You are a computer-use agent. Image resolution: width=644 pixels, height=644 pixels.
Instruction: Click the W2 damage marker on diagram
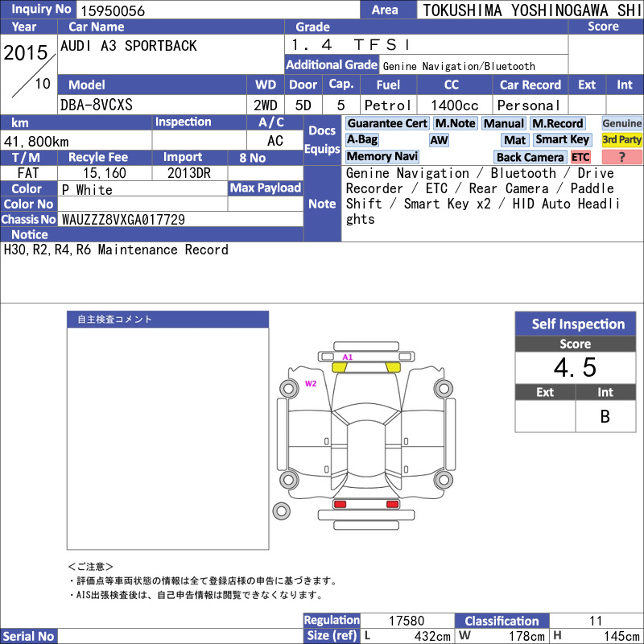tap(311, 384)
